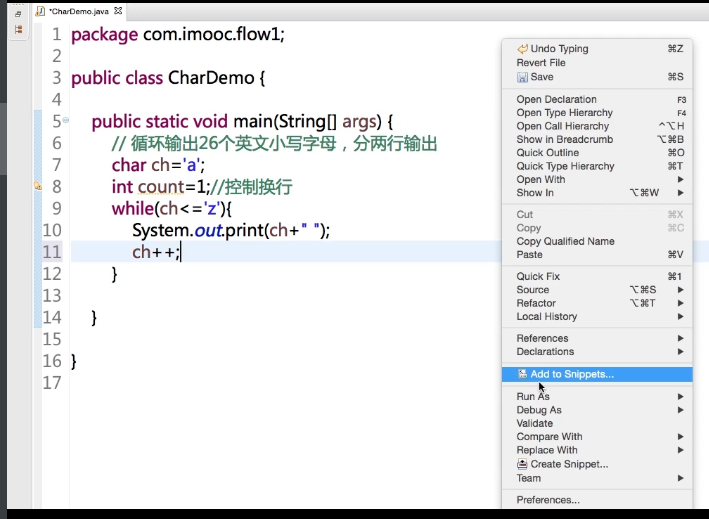Click the Create Snippet icon
This screenshot has width=709, height=519.
tap(522, 464)
